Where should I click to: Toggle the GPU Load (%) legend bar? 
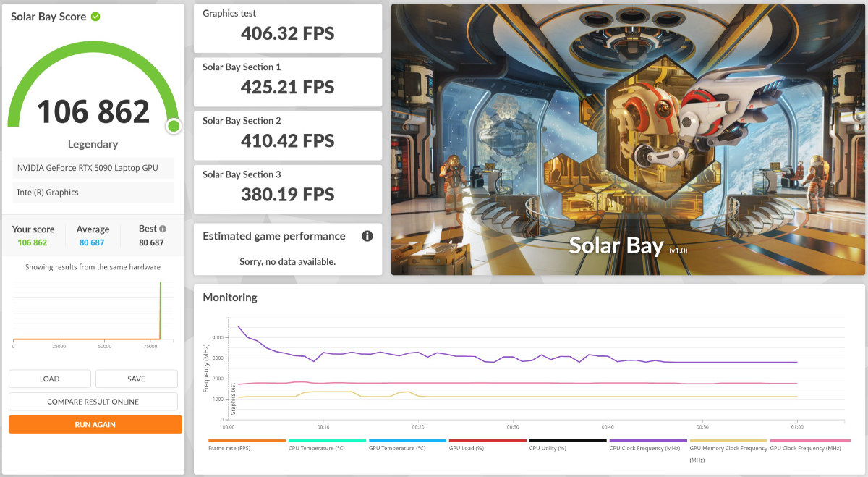[x=488, y=441]
